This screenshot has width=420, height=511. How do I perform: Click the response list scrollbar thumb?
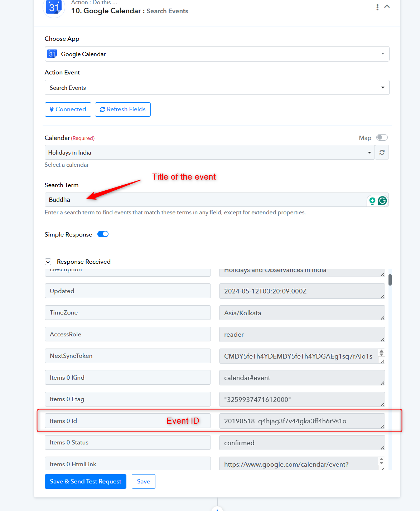pyautogui.click(x=390, y=280)
